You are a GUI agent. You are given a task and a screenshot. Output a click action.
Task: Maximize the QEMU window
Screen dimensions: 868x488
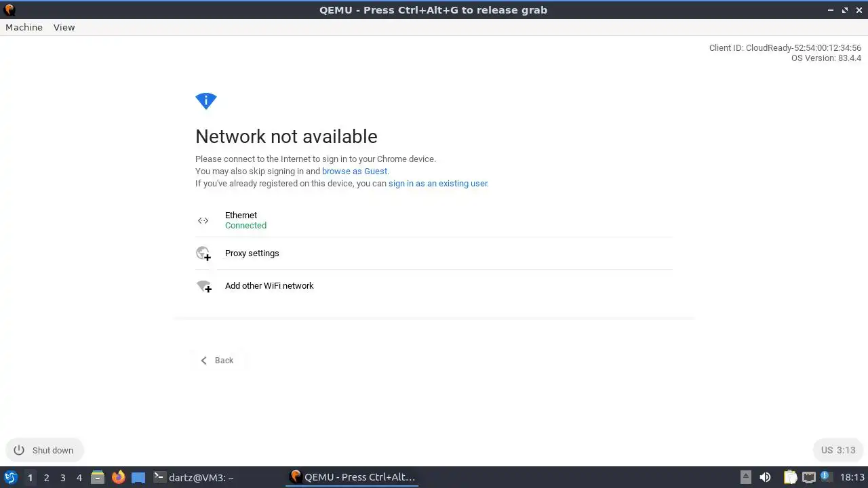click(845, 10)
